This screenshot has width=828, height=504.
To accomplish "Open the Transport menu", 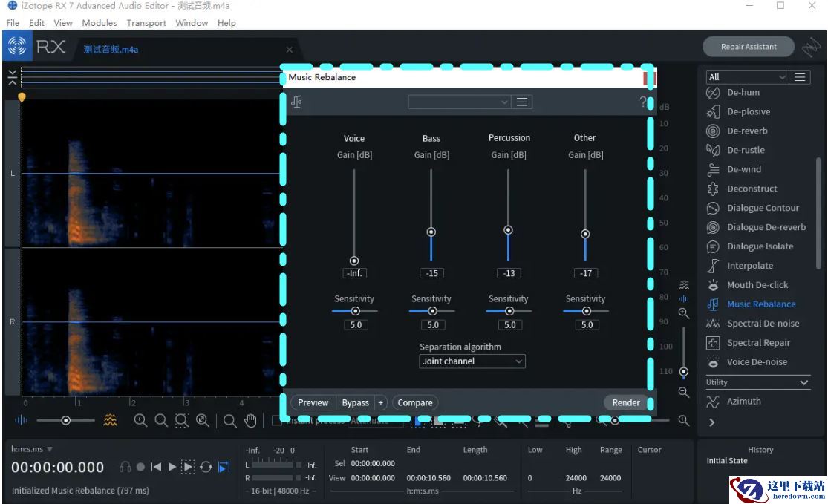I will 146,23.
